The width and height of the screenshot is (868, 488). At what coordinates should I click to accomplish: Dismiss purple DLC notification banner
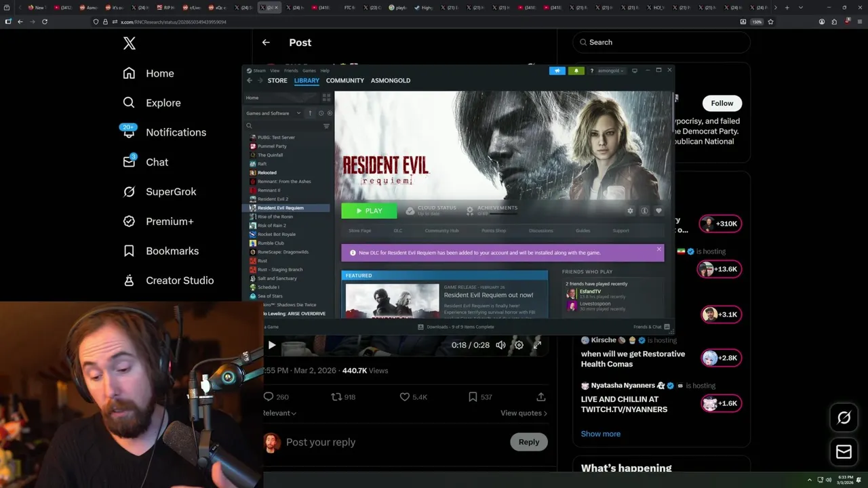658,249
